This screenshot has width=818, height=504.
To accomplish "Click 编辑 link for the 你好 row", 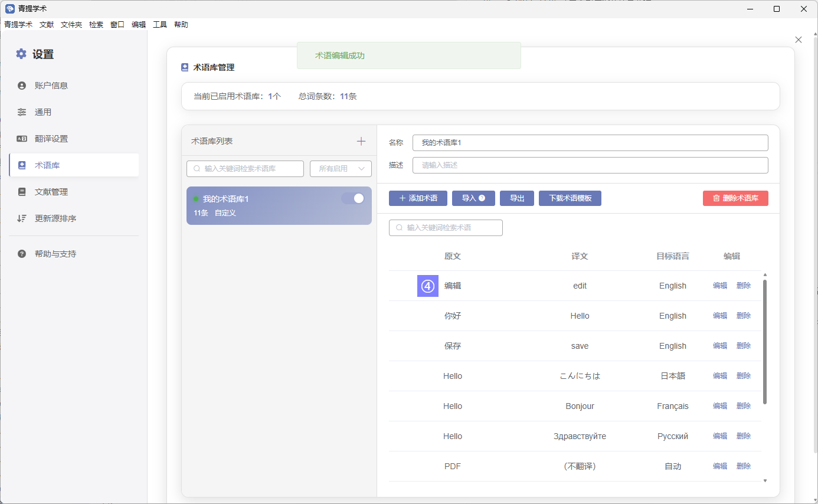I will 719,316.
